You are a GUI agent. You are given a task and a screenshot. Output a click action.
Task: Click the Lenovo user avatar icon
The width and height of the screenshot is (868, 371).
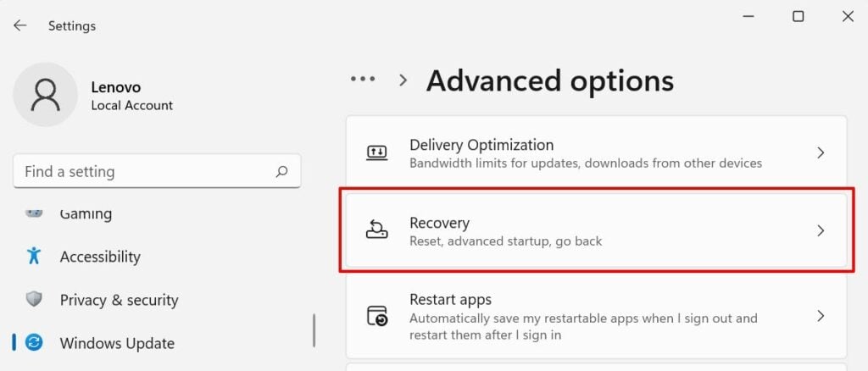click(x=46, y=96)
